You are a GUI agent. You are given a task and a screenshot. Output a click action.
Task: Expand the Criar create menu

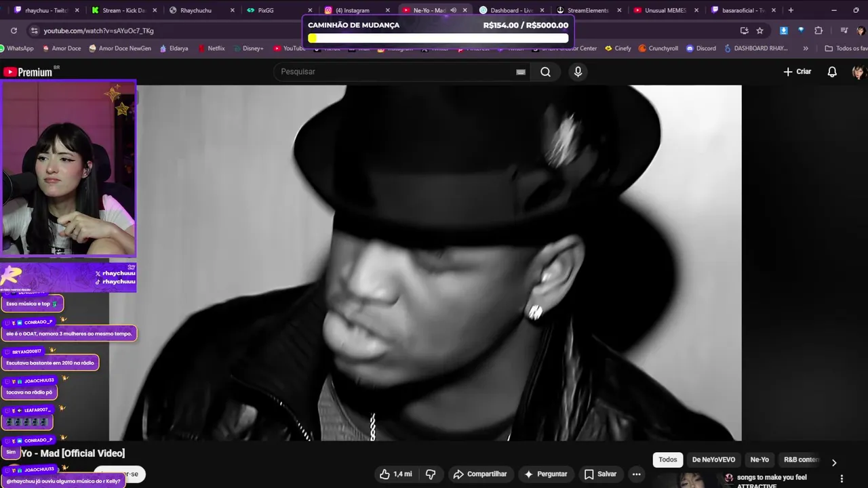pos(797,72)
